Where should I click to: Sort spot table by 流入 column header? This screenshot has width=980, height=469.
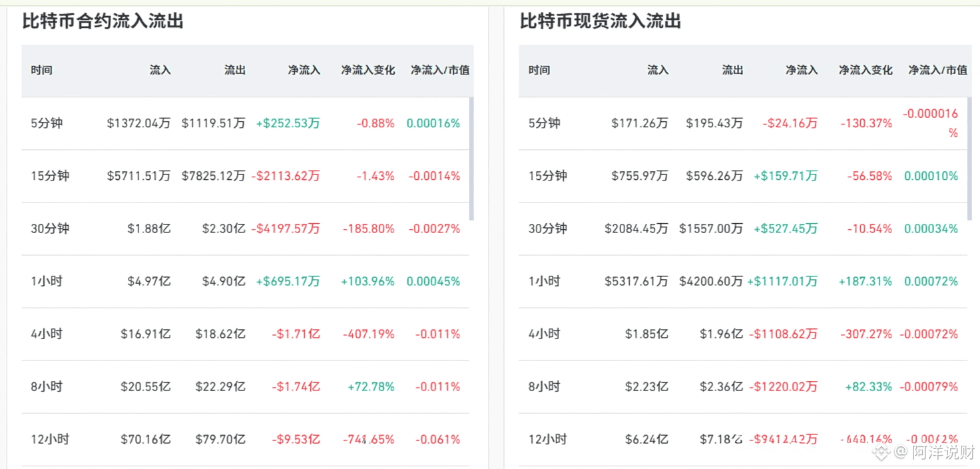pyautogui.click(x=658, y=70)
